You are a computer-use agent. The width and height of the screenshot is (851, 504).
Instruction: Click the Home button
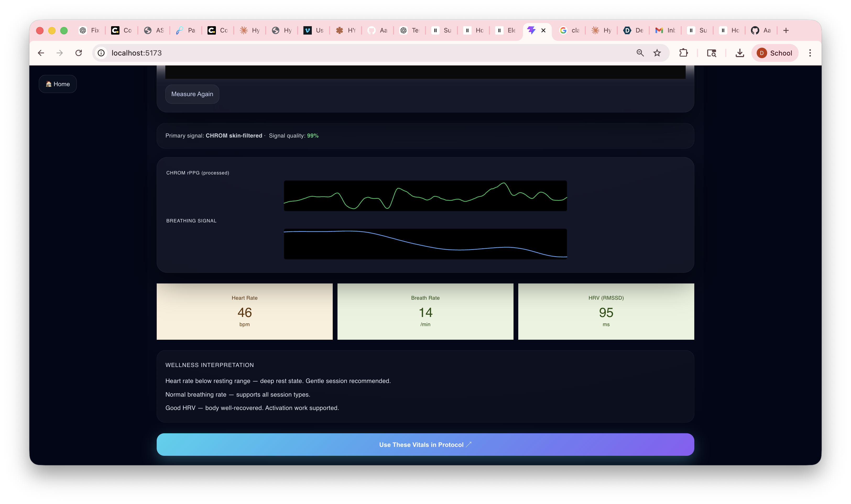pyautogui.click(x=58, y=84)
